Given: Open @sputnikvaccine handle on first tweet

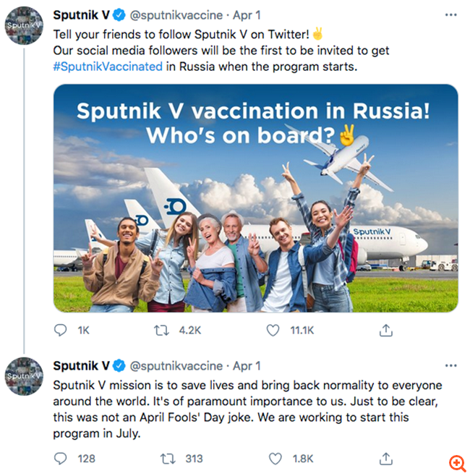Looking at the screenshot, I should point(171,15).
